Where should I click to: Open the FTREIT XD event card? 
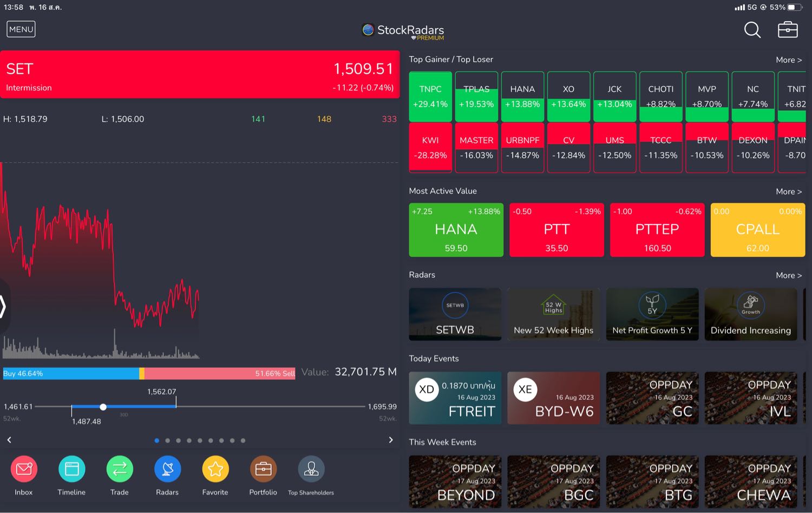click(455, 398)
